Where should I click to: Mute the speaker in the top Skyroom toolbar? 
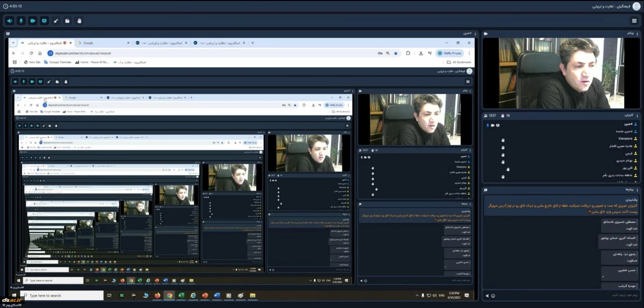point(9,21)
